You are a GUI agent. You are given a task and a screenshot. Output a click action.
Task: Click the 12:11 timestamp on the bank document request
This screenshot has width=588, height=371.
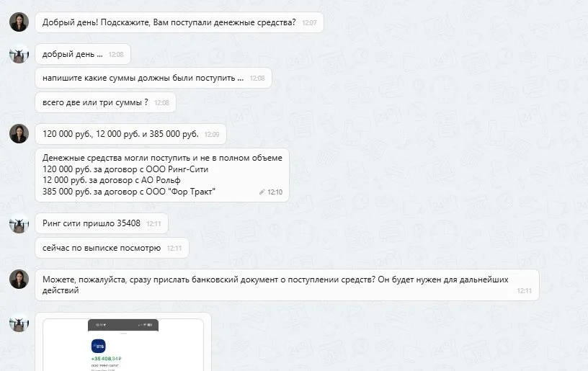pos(525,291)
